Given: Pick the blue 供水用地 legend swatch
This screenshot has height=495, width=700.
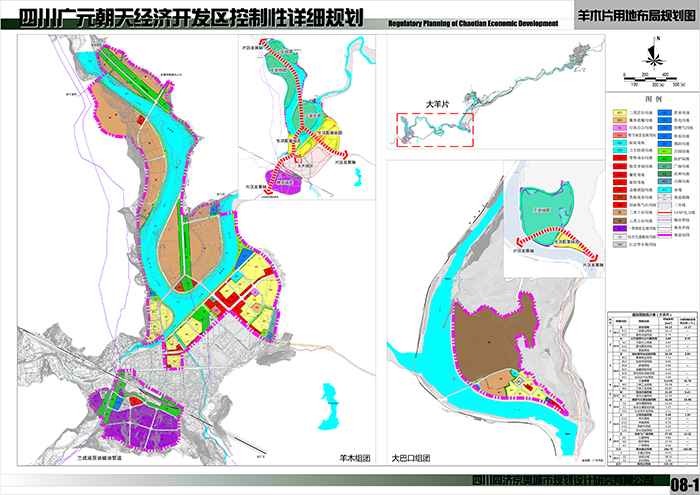Looking at the screenshot, I should pos(665,112).
